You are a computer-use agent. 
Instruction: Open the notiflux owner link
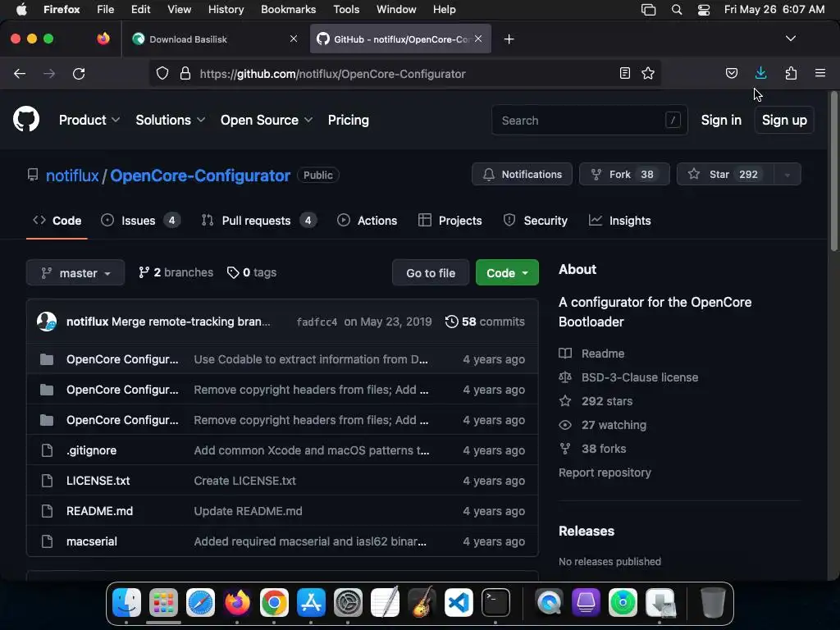(x=72, y=176)
